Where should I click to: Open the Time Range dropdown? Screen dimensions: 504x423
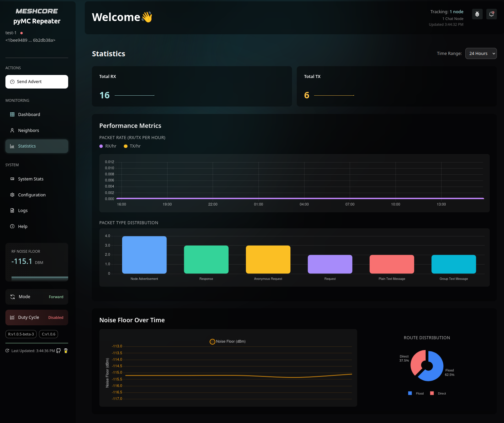coord(481,54)
